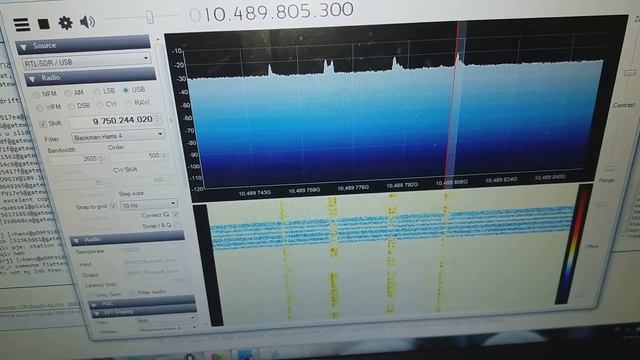Click the 10,489.776G frequency axis label
Image resolution: width=640 pixels, height=360 pixels.
353,188
